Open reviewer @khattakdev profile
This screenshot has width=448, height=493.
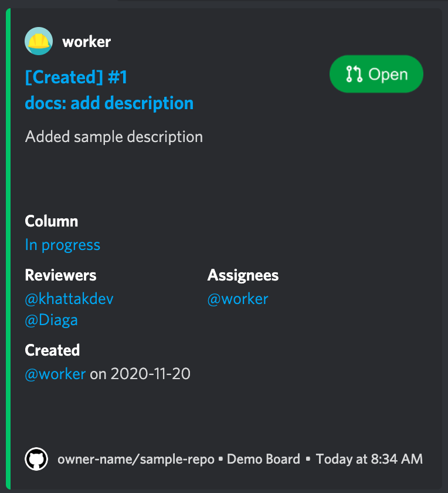[69, 299]
